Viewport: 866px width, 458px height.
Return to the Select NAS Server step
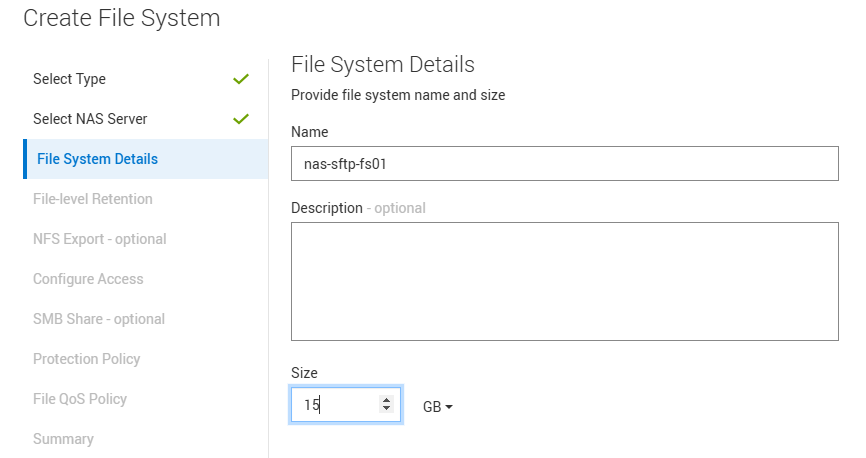[90, 119]
